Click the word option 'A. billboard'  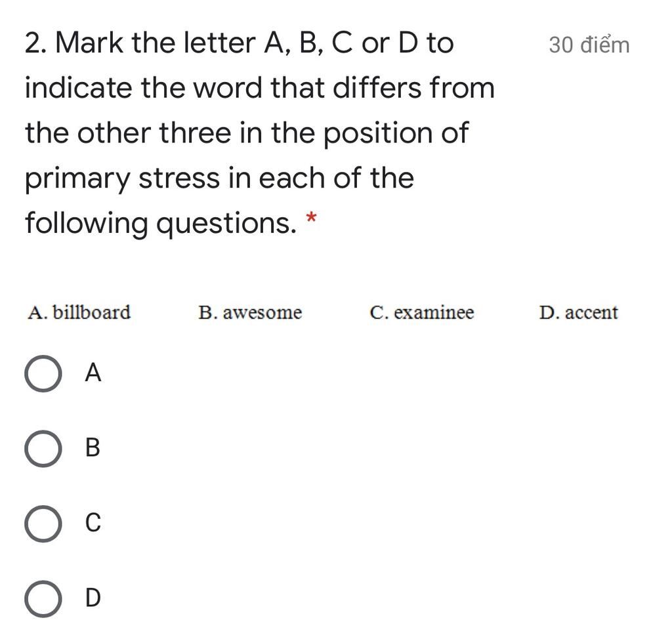click(x=79, y=312)
